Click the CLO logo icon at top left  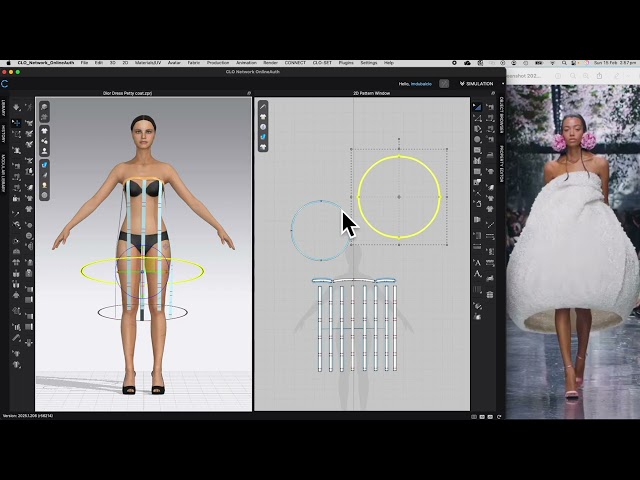click(x=5, y=84)
